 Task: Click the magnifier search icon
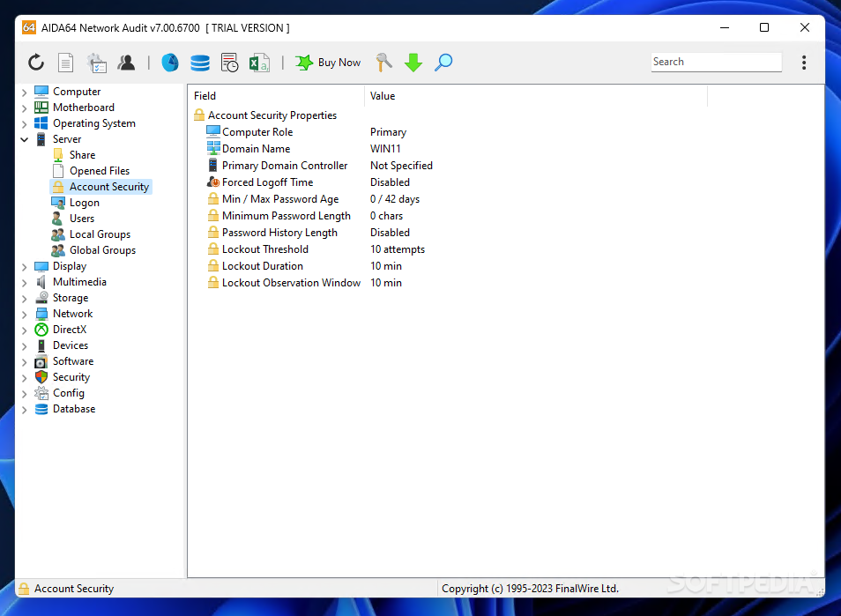443,63
